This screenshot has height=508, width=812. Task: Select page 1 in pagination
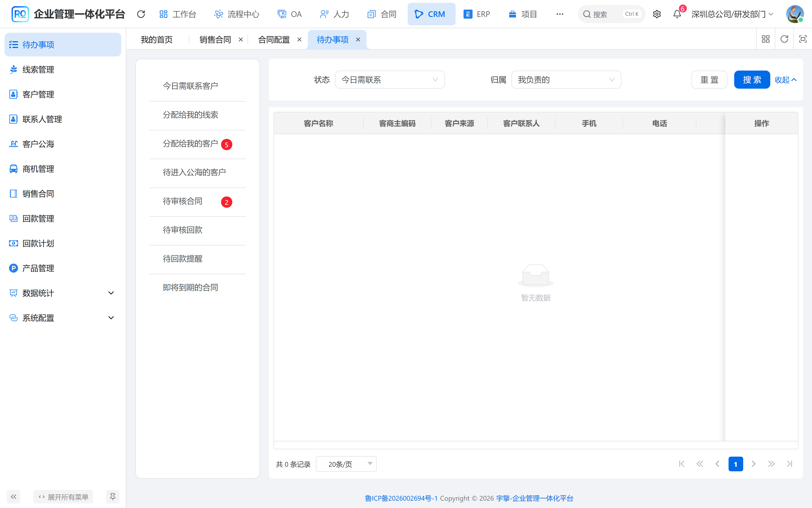(x=736, y=464)
